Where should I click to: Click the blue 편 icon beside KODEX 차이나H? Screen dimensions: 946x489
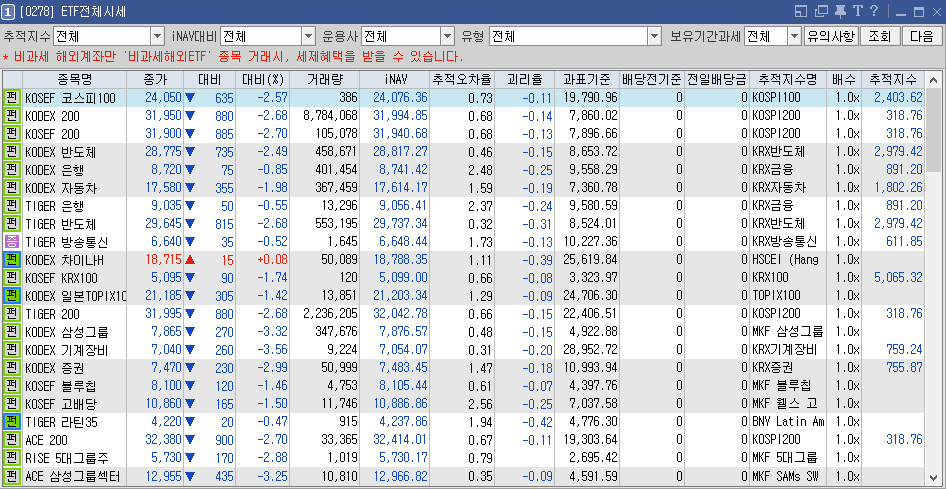(x=12, y=260)
